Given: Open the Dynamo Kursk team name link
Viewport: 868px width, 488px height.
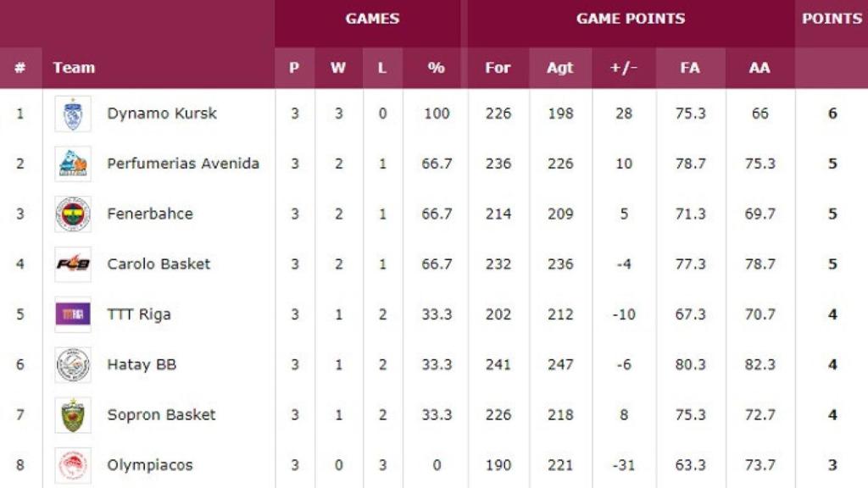Looking at the screenshot, I should pos(162,114).
